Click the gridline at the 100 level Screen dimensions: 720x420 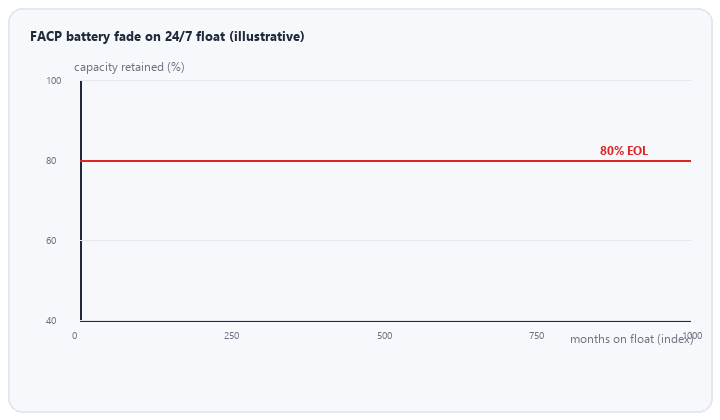[386, 81]
